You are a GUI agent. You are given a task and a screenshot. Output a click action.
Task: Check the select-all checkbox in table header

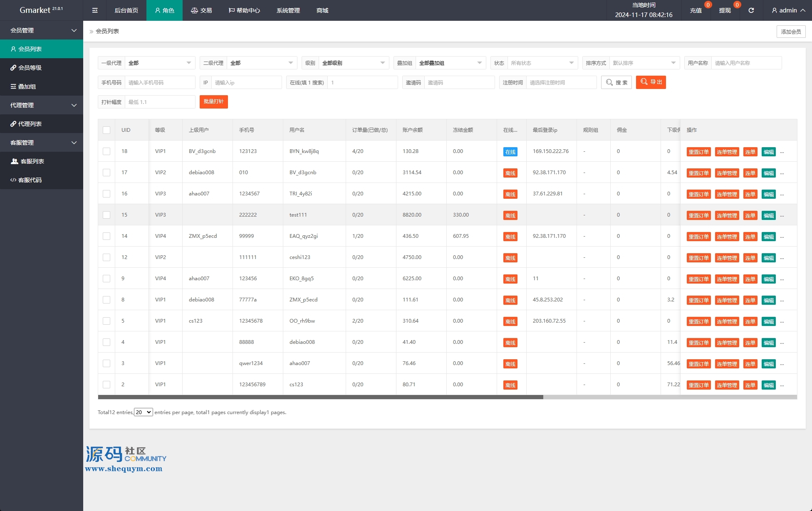coord(106,130)
